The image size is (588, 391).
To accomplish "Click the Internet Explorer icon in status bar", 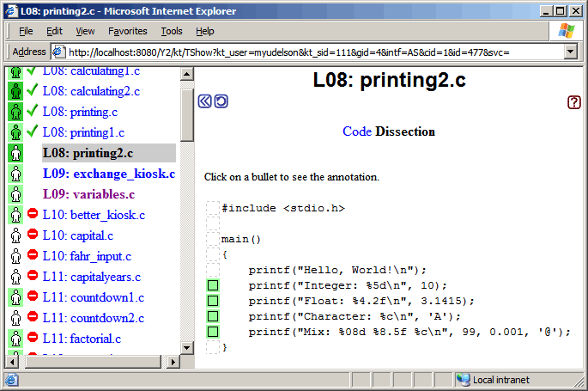I will pyautogui.click(x=11, y=380).
